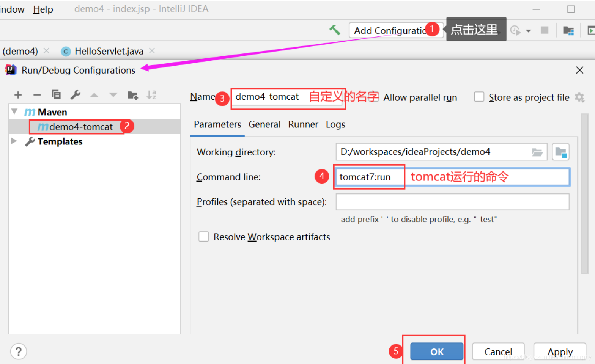This screenshot has width=595, height=364.
Task: Click the gear icon beside Store as project file
Action: (x=579, y=97)
